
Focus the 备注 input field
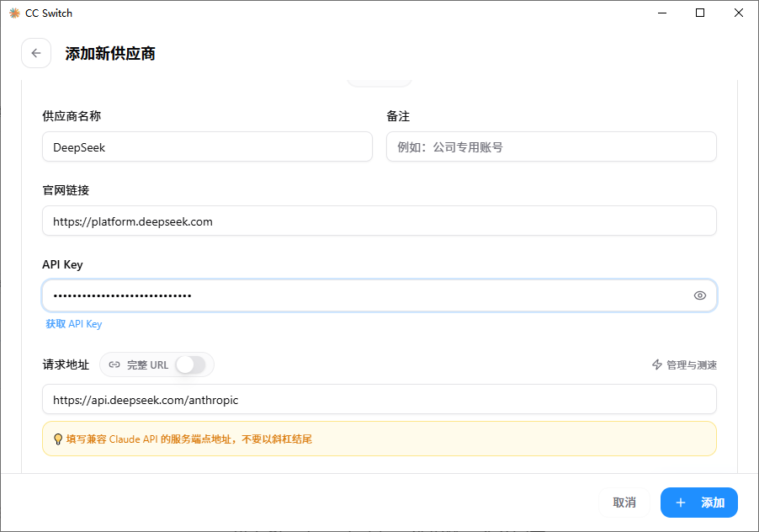click(x=551, y=146)
